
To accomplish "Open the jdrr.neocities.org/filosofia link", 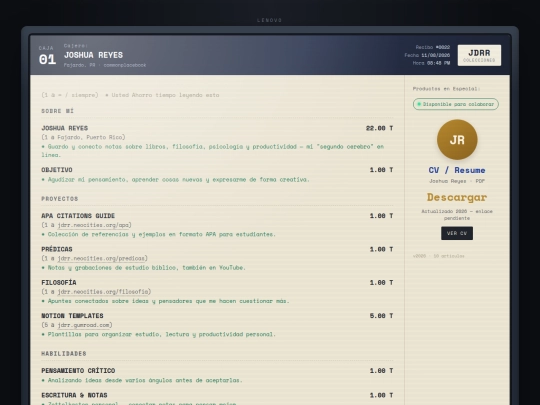I will click(103, 292).
